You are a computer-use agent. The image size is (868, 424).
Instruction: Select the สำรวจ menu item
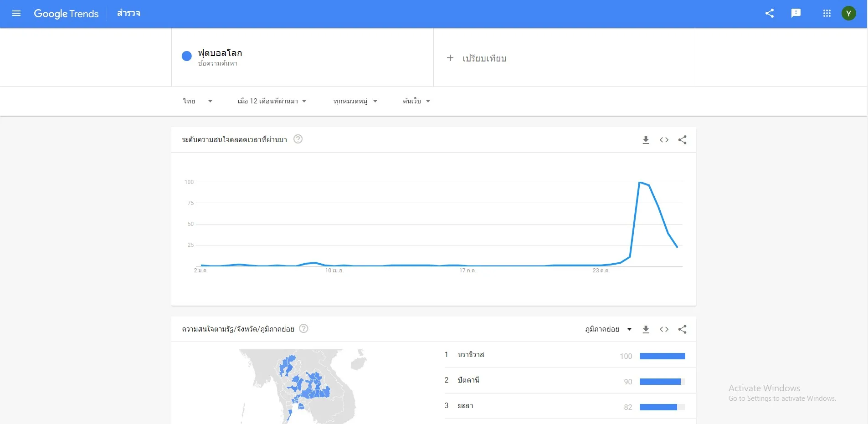(129, 13)
